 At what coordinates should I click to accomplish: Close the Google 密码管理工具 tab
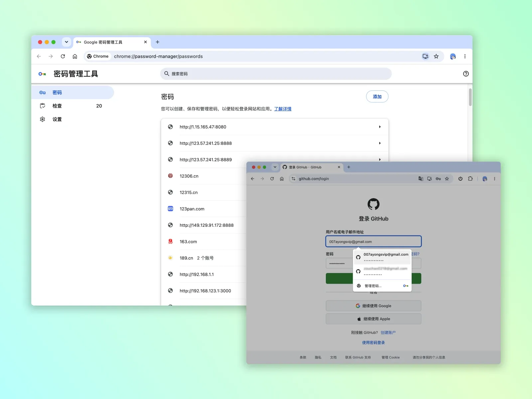click(x=145, y=42)
